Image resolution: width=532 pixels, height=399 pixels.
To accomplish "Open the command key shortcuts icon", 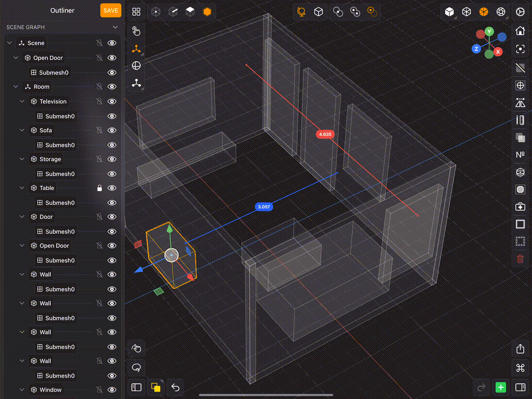I will coord(520,368).
